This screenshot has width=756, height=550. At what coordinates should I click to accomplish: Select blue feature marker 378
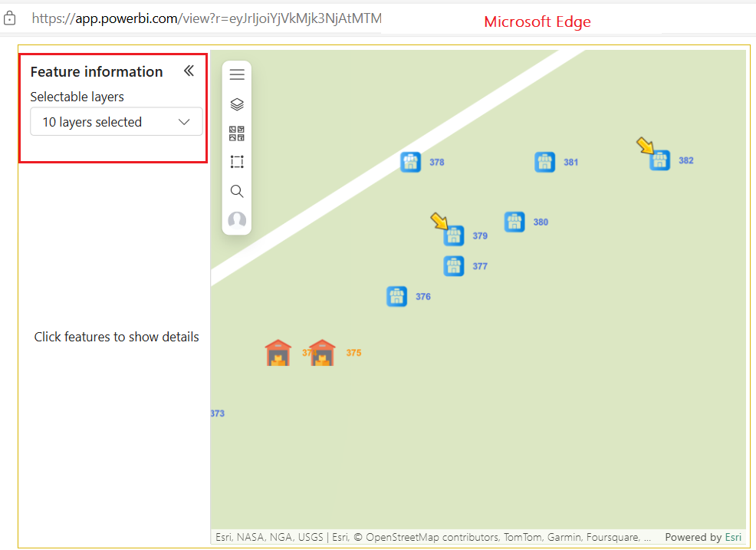pos(411,162)
